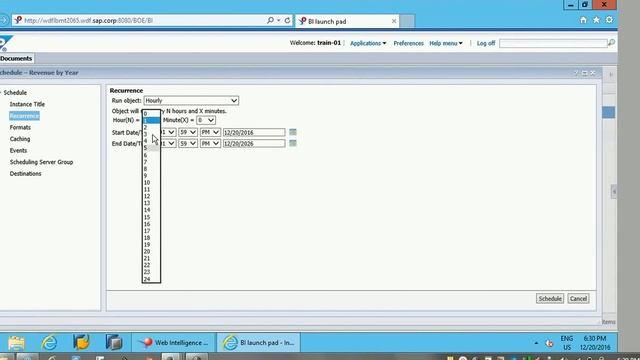Viewport: 640px width, 360px height.
Task: Select hour value 18 in list
Action: [151, 238]
